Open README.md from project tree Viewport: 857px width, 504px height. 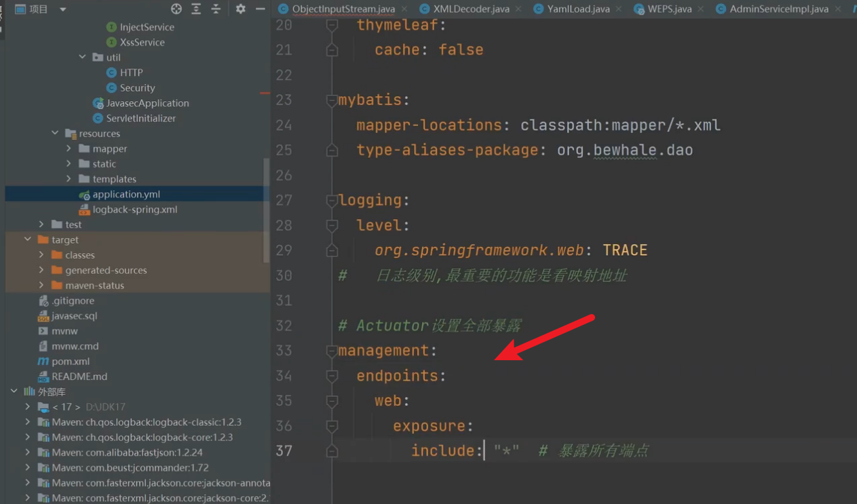coord(79,376)
